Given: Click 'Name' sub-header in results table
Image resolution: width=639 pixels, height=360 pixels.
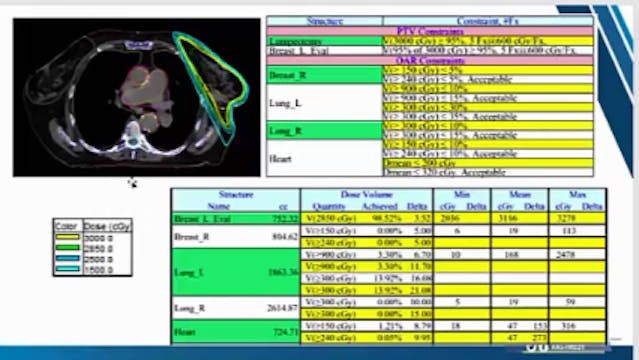Looking at the screenshot, I should 219,207.
